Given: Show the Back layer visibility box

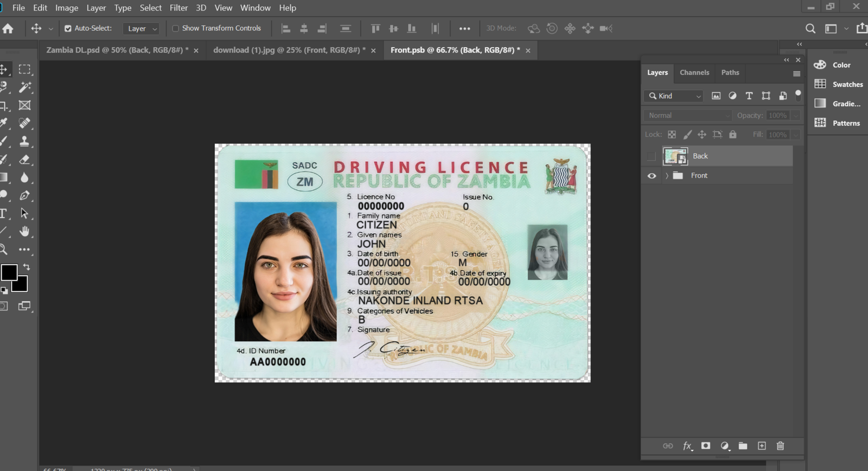Looking at the screenshot, I should [652, 156].
